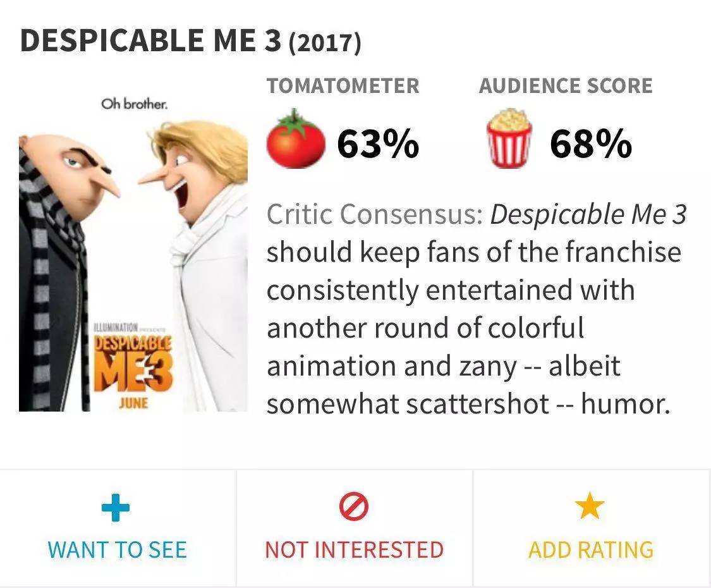
Task: Click the 68% audience score
Action: pyautogui.click(x=590, y=143)
